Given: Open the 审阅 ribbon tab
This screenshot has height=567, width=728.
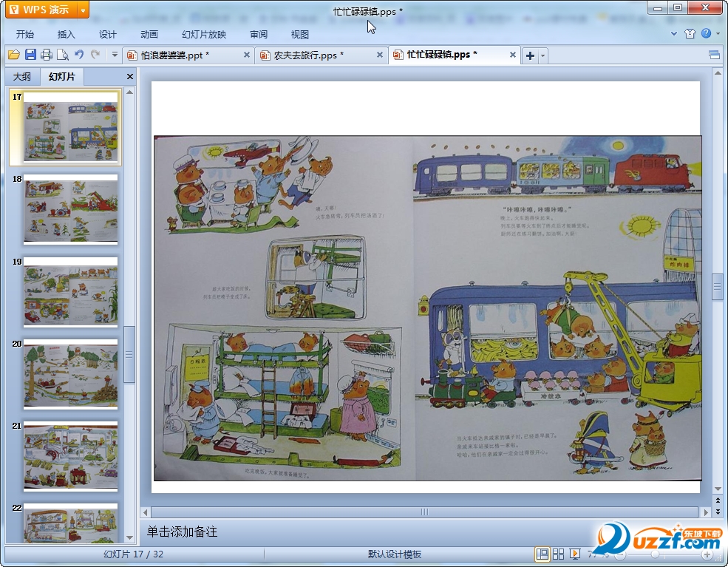Looking at the screenshot, I should pos(259,34).
